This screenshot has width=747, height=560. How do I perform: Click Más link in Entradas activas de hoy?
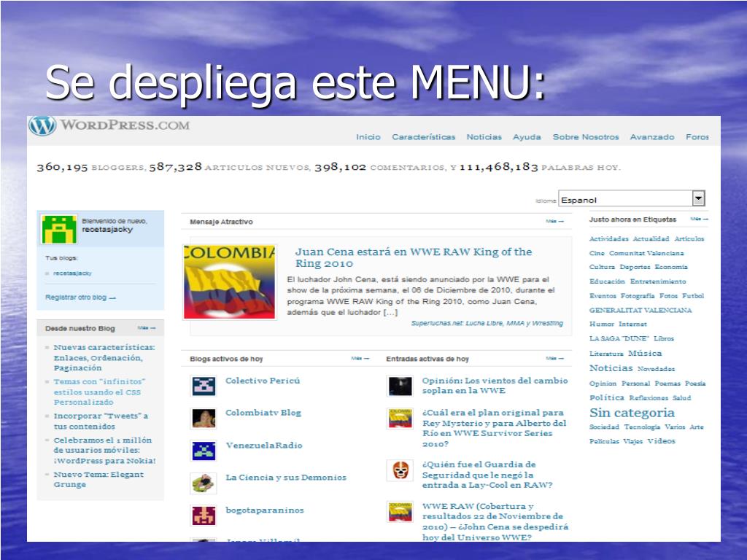coord(555,359)
